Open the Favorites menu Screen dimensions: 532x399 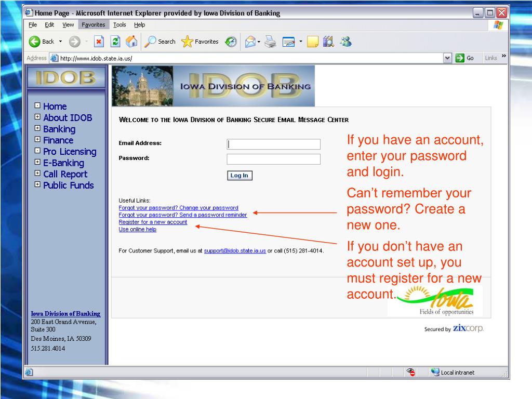point(94,25)
